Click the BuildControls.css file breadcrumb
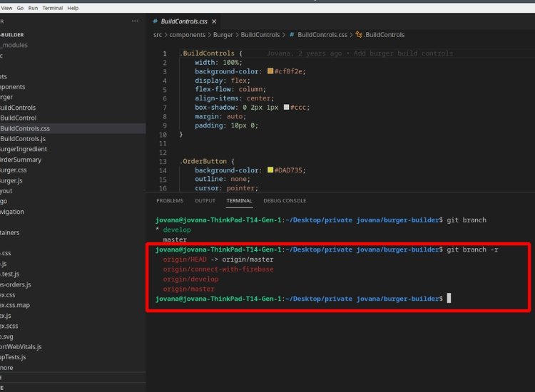This screenshot has width=535, height=392. (322, 35)
